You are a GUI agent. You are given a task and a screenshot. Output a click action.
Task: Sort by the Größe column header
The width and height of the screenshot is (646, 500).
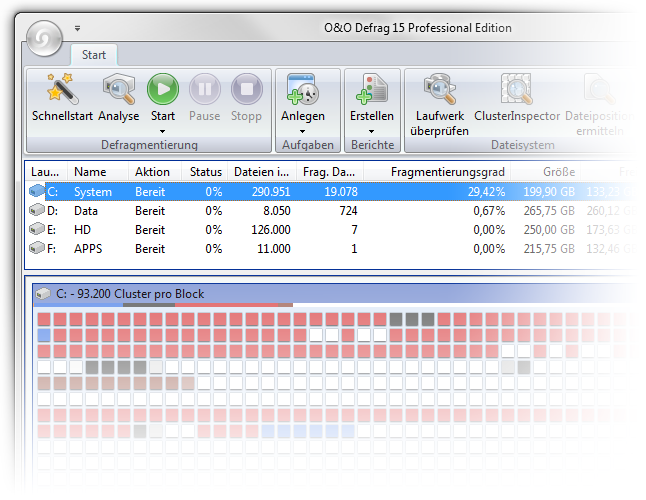click(x=545, y=172)
